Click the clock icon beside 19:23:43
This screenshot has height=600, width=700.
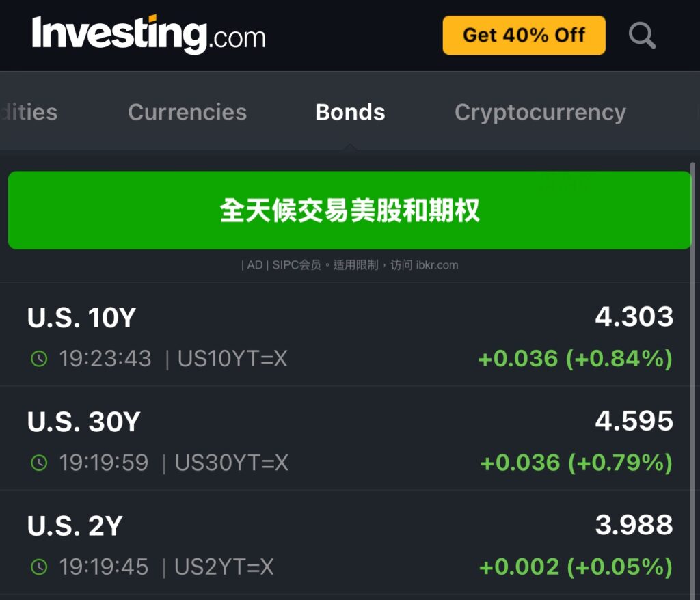click(x=39, y=359)
